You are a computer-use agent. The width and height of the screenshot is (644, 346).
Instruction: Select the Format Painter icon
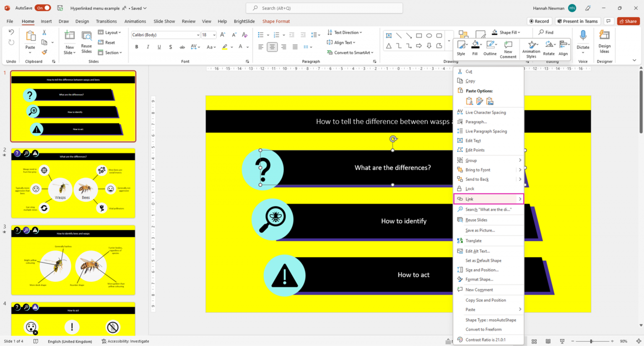[44, 52]
